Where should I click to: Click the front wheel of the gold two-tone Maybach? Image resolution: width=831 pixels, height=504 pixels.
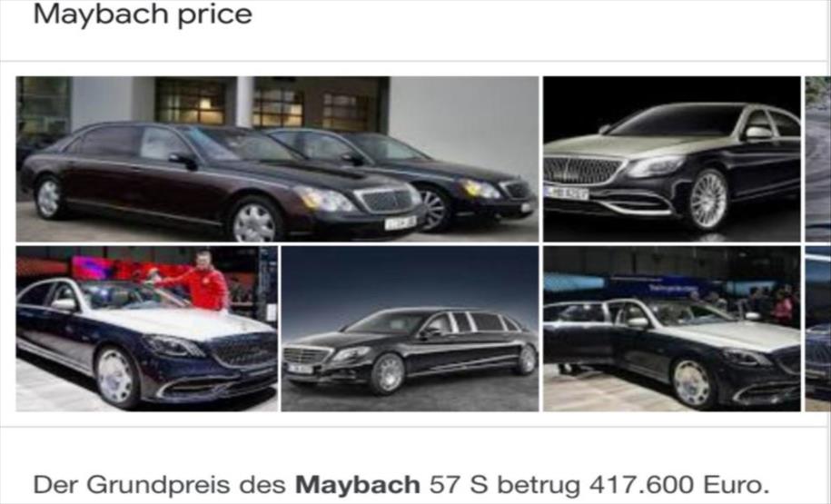707,199
